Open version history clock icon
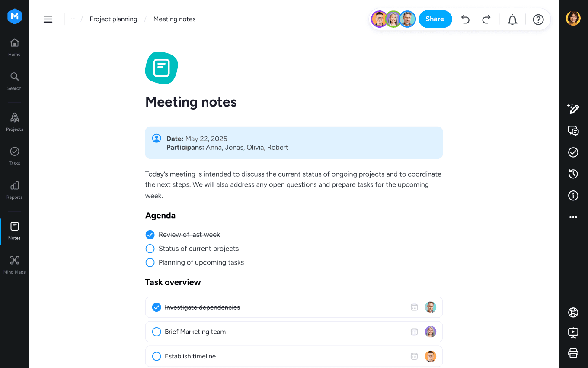588x368 pixels. click(x=573, y=174)
